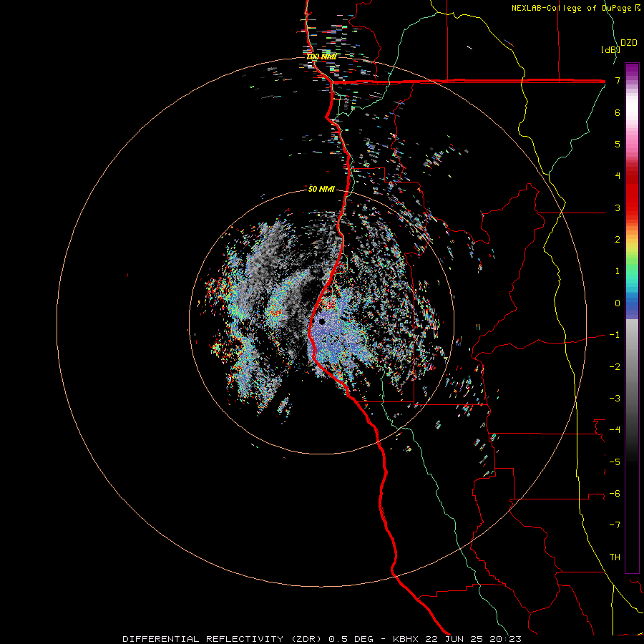This screenshot has width=644, height=644.
Task: Click the legend value -4
Action: coord(615,430)
